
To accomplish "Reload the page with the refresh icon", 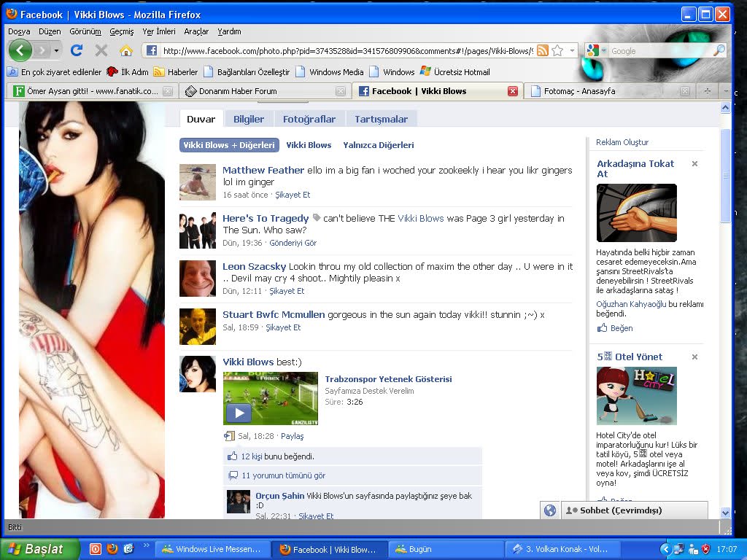I will click(x=77, y=50).
